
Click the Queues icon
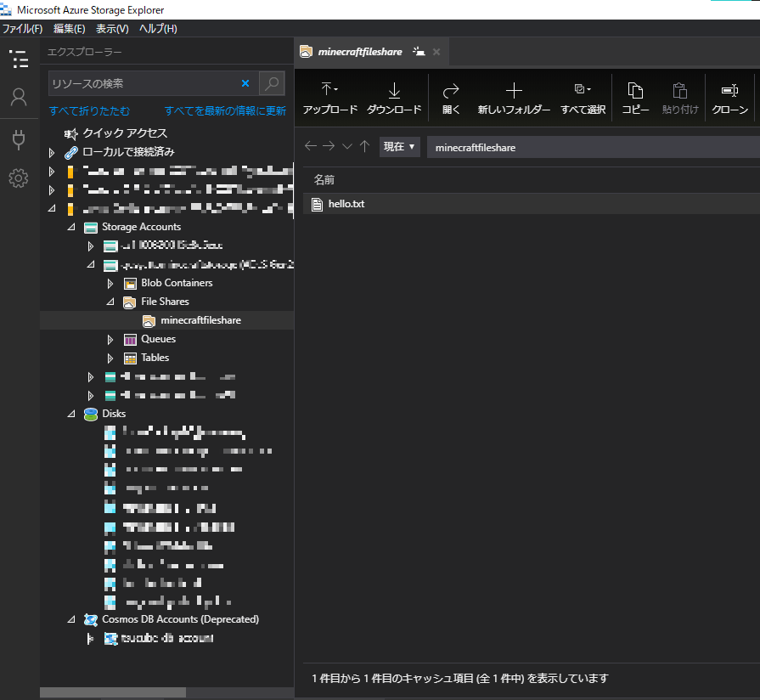point(130,339)
